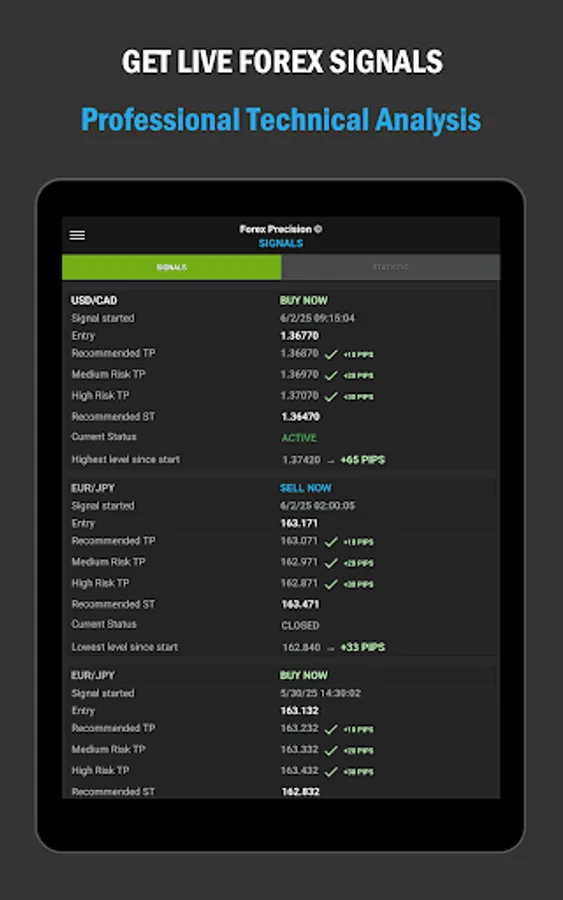Click the 'Professional Technical Analysis' heading
Image resolution: width=563 pixels, height=900 pixels.
pos(281,119)
